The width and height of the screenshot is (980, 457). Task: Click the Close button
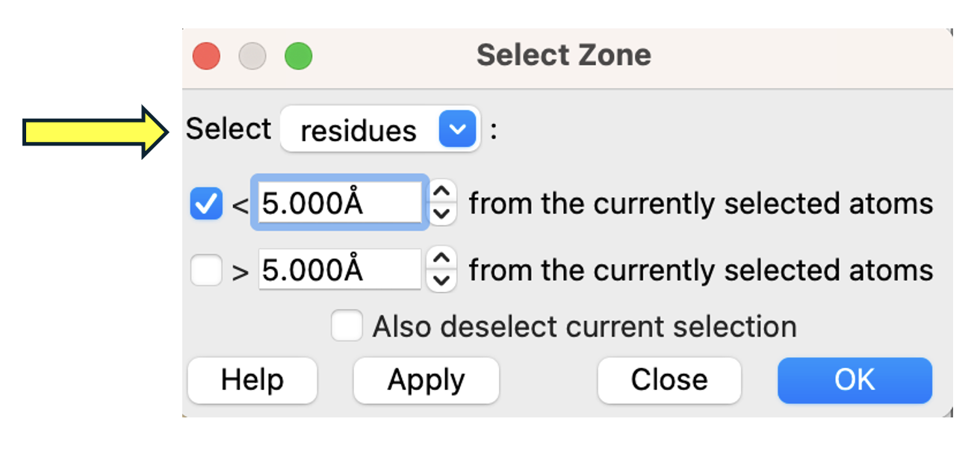pos(669,380)
